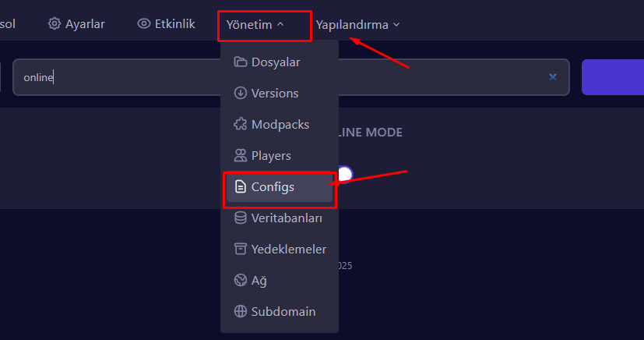This screenshot has width=644, height=340.
Task: Click the Modpacks puzzle piece icon
Action: (240, 125)
